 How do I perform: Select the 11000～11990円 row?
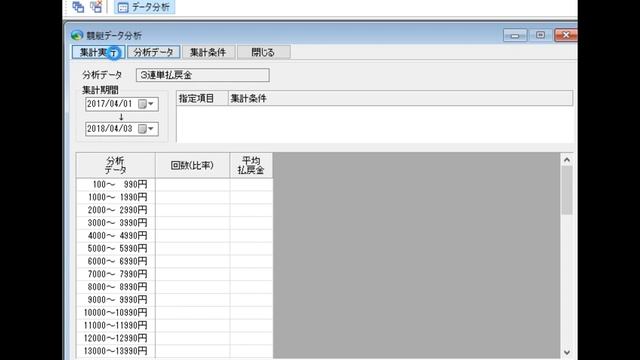point(174,325)
